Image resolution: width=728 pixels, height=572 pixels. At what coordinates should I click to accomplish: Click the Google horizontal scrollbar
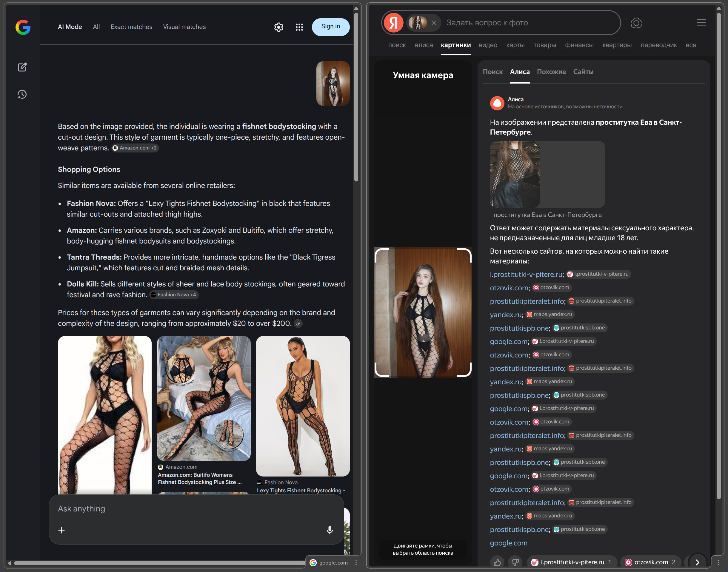point(158,563)
